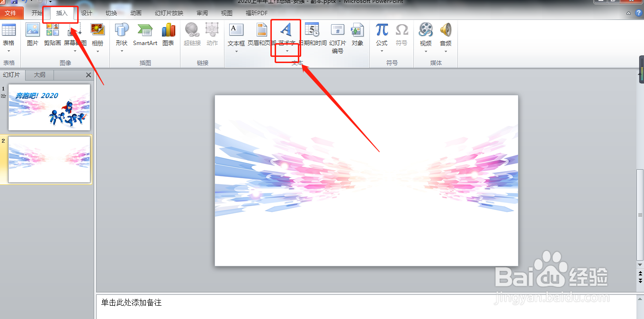Open the 相册 photo album tool
The height and width of the screenshot is (319, 644).
click(98, 30)
